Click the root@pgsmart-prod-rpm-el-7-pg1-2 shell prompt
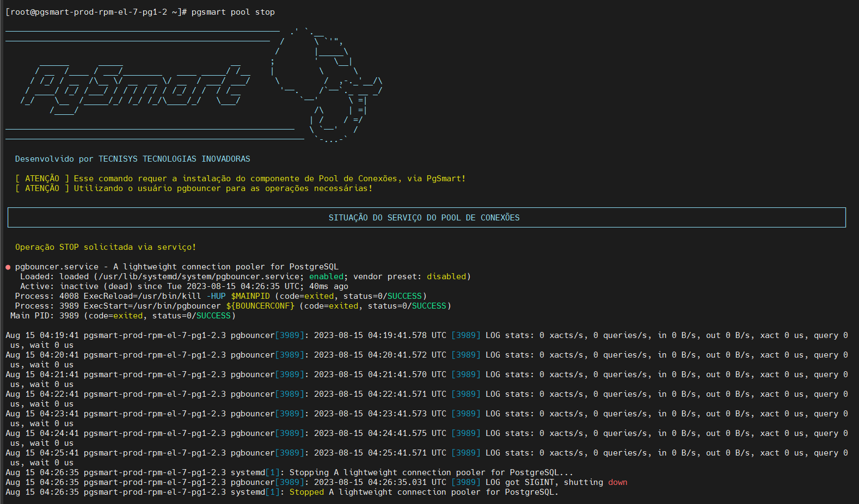859x504 pixels. 96,12
